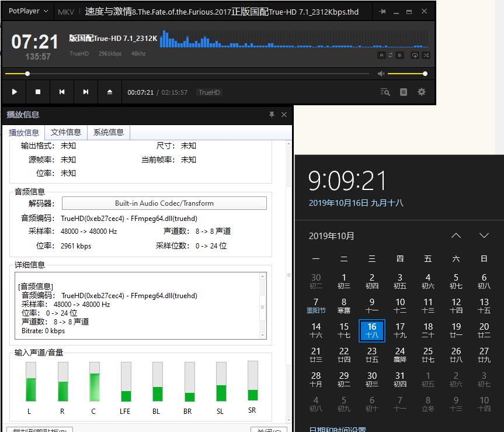Click the 9:09:21 clock display
The image size is (504, 432).
[x=347, y=181]
